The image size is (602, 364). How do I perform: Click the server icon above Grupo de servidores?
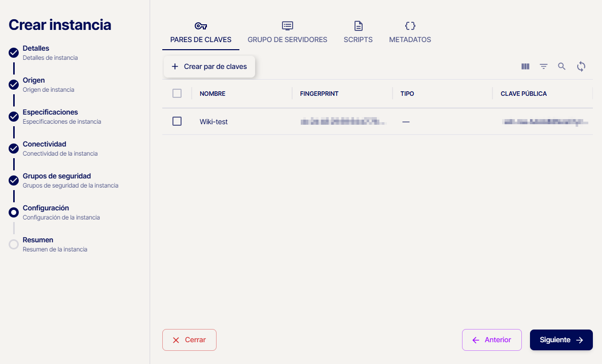288,26
